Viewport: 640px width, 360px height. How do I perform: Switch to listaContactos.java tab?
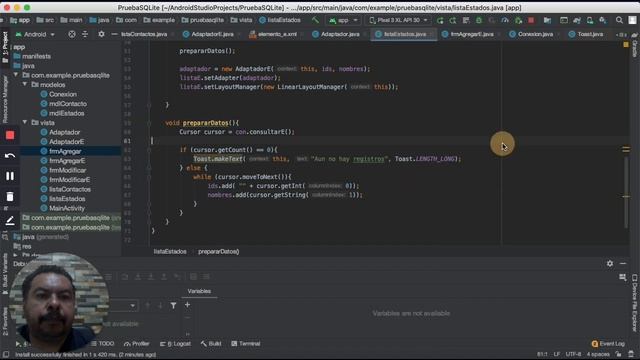(144, 34)
